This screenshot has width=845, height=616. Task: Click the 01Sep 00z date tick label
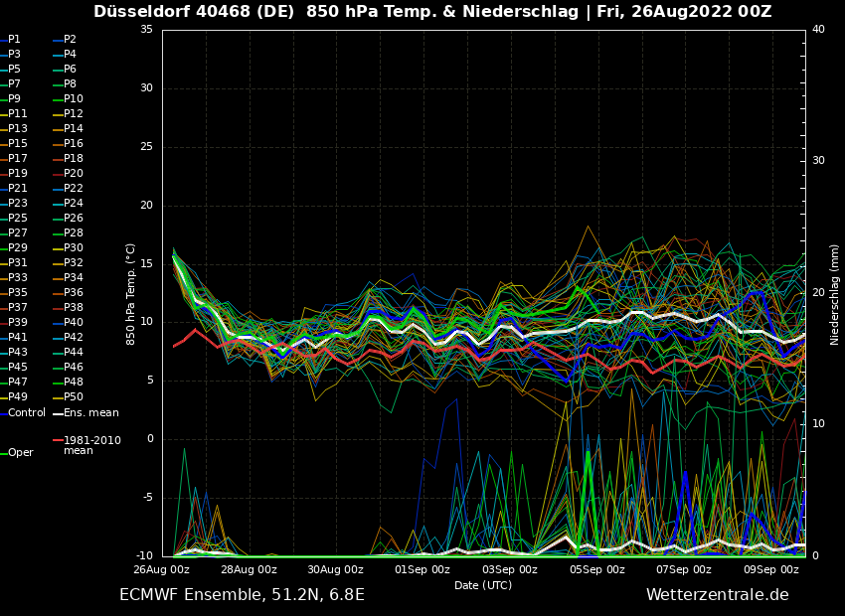click(422, 569)
